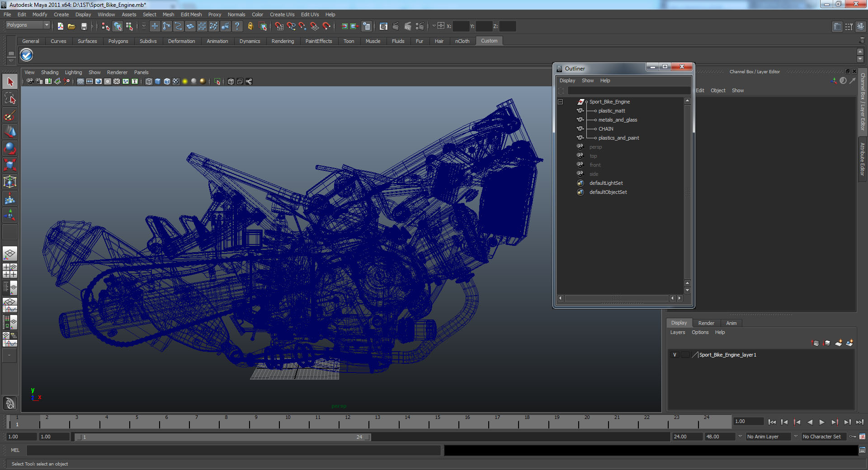868x470 pixels.
Task: Click the IPR render icon
Action: click(x=408, y=26)
